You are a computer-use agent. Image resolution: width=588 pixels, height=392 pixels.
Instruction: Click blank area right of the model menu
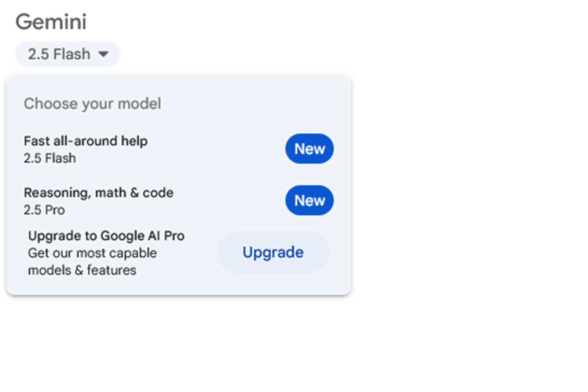pos(459,184)
